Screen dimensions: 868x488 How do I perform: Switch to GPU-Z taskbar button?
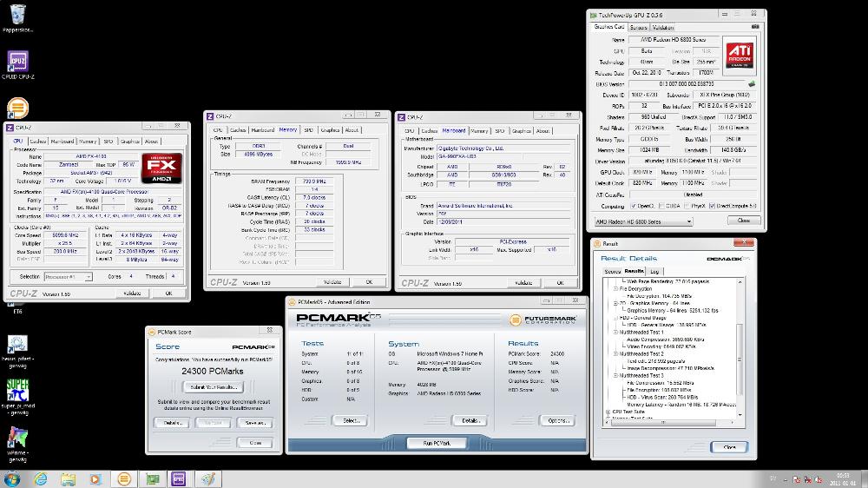pos(152,479)
